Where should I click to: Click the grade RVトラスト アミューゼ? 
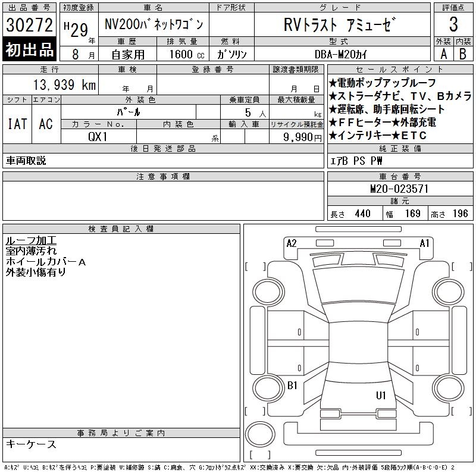[340, 24]
